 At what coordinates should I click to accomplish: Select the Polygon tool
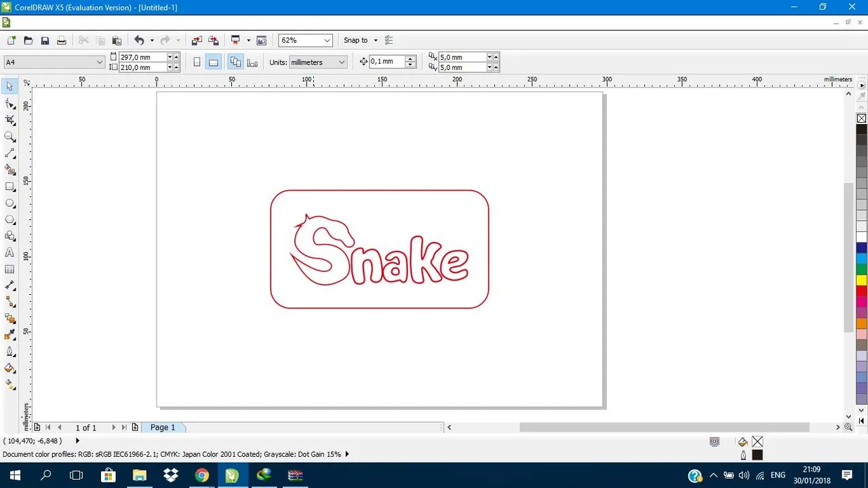point(9,220)
